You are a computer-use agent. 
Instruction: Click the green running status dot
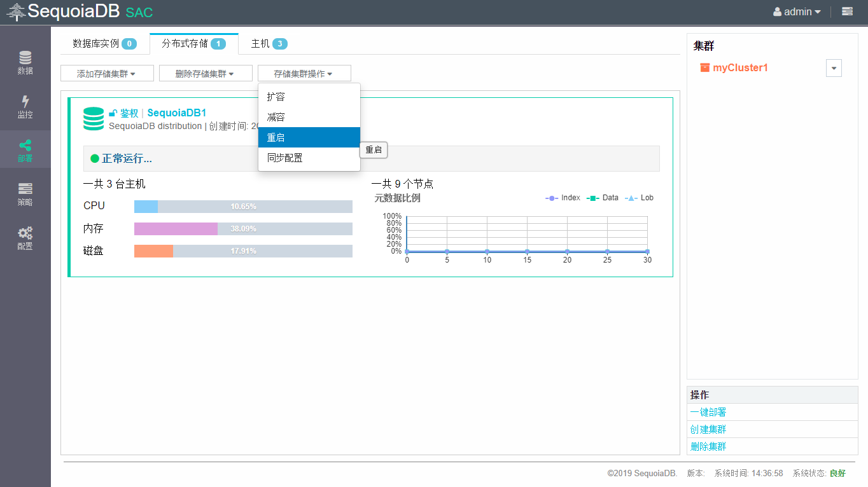click(95, 158)
